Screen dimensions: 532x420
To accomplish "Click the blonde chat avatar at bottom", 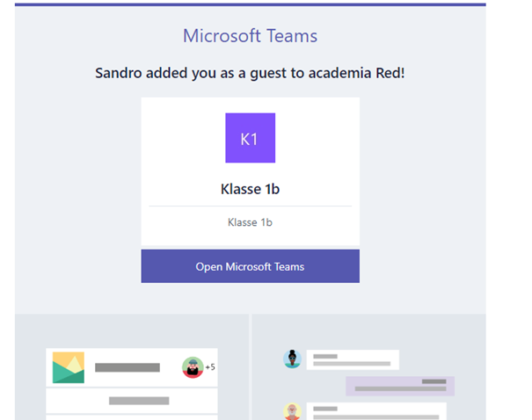I will point(293,411).
